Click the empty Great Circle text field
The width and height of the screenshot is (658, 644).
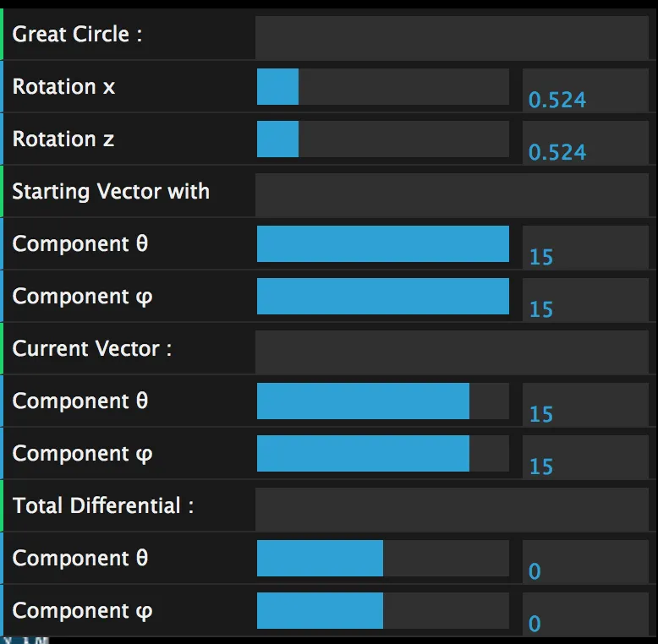[x=452, y=35]
